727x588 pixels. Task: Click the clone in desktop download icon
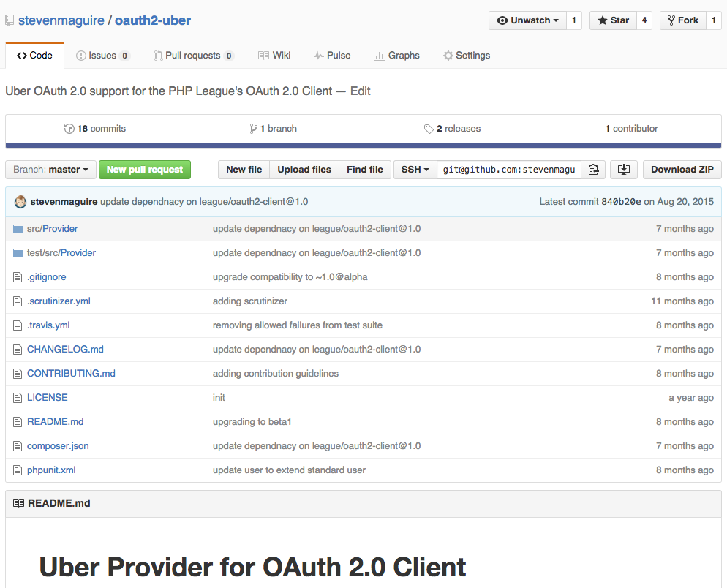coord(624,170)
